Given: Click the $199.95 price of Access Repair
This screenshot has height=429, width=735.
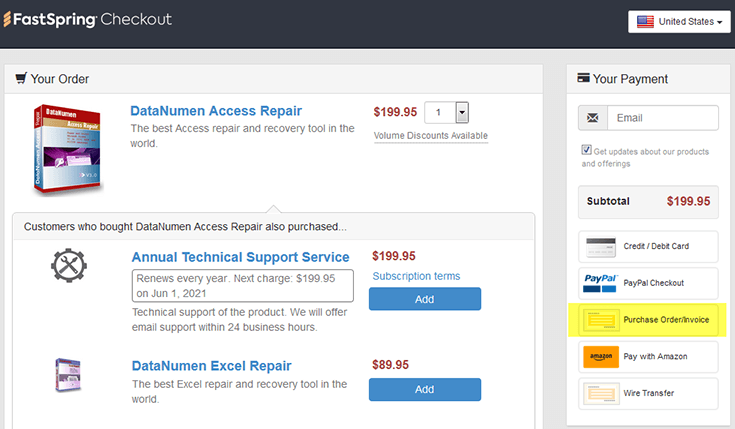Looking at the screenshot, I should 395,112.
